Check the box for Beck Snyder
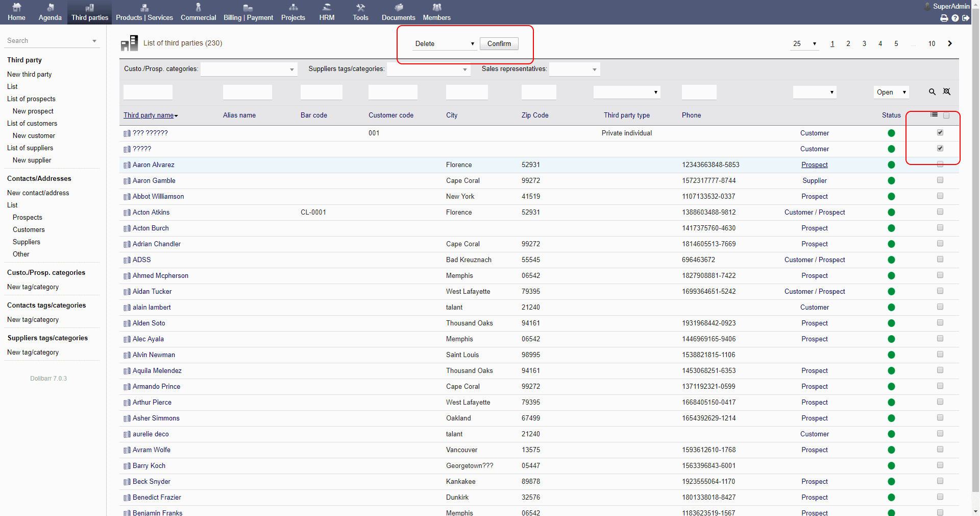The height and width of the screenshot is (516, 980). (940, 481)
